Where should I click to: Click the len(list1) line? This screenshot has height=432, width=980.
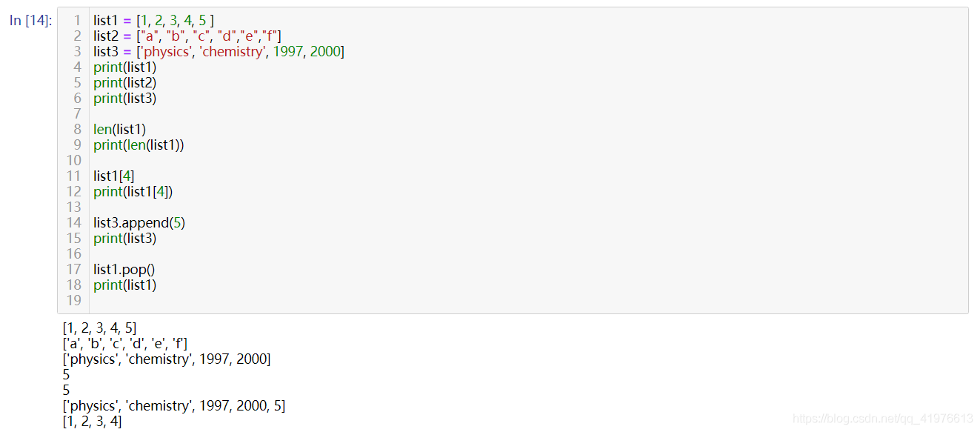[x=120, y=130]
